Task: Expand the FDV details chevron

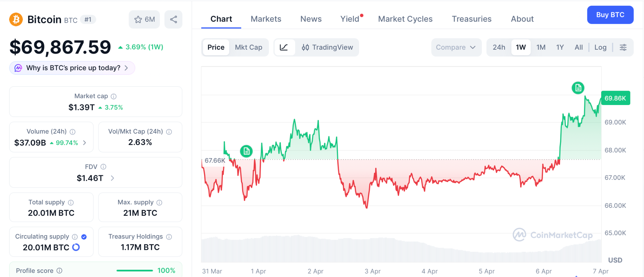Action: pyautogui.click(x=113, y=178)
